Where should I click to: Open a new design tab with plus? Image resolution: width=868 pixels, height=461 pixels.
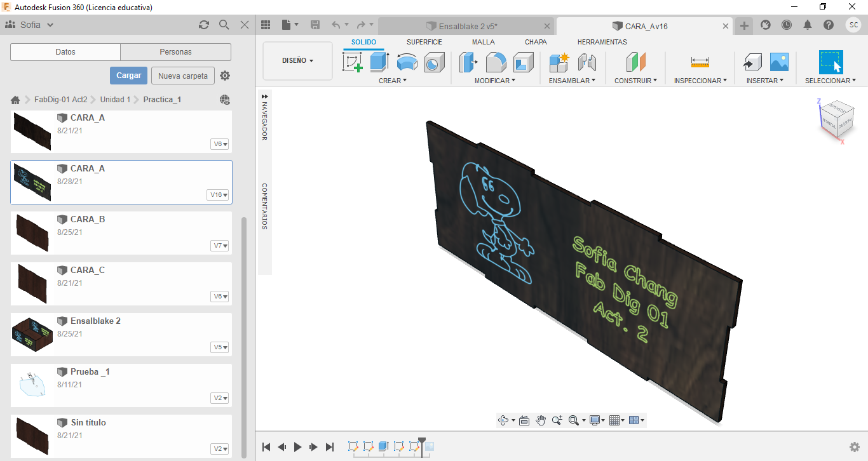[744, 25]
